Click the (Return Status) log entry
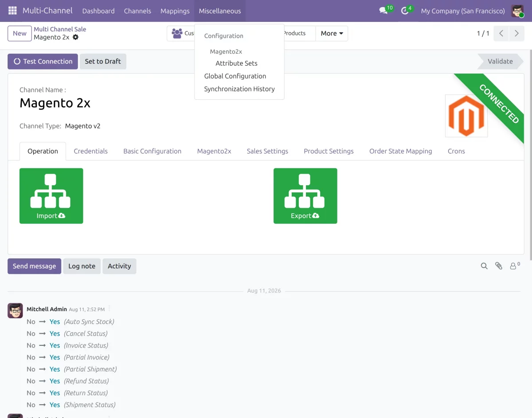 pyautogui.click(x=86, y=393)
